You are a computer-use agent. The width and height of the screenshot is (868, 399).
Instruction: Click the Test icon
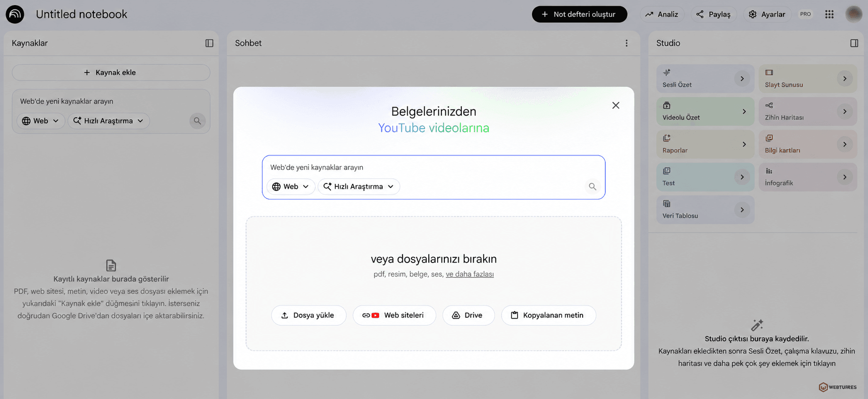click(667, 171)
